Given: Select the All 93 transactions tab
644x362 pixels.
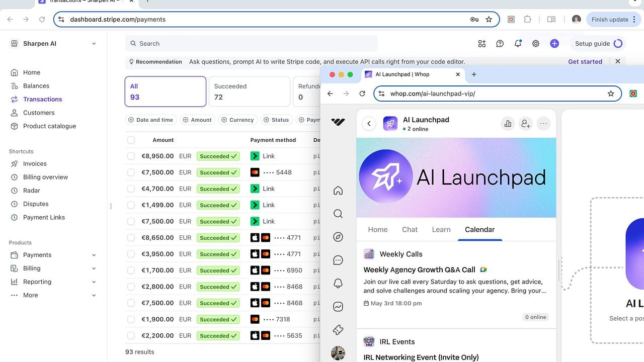Looking at the screenshot, I should pyautogui.click(x=166, y=92).
